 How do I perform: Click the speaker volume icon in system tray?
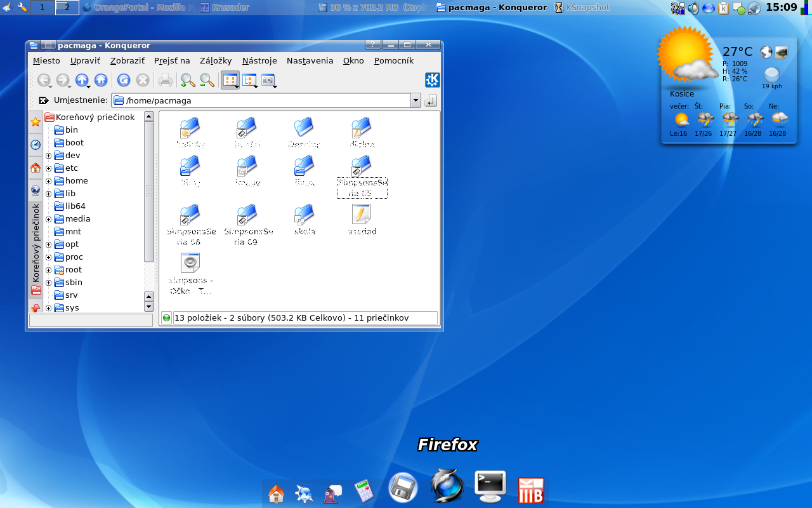coord(693,8)
